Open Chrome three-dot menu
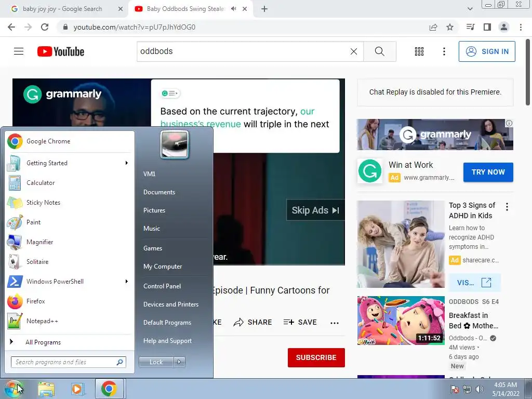 [521, 27]
